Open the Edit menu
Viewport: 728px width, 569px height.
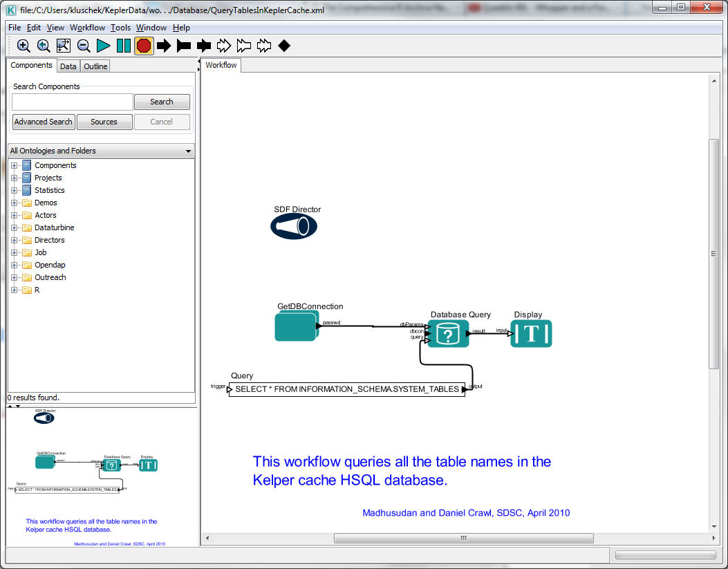(x=33, y=28)
